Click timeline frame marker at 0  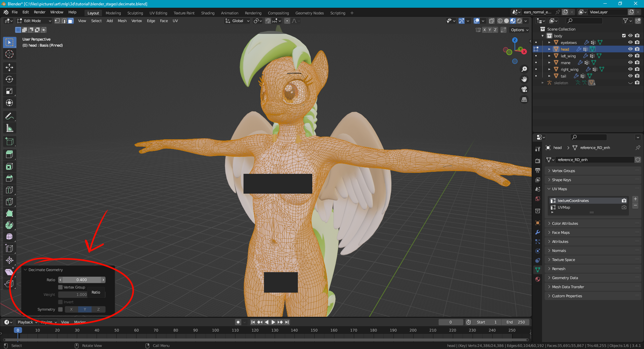click(18, 330)
